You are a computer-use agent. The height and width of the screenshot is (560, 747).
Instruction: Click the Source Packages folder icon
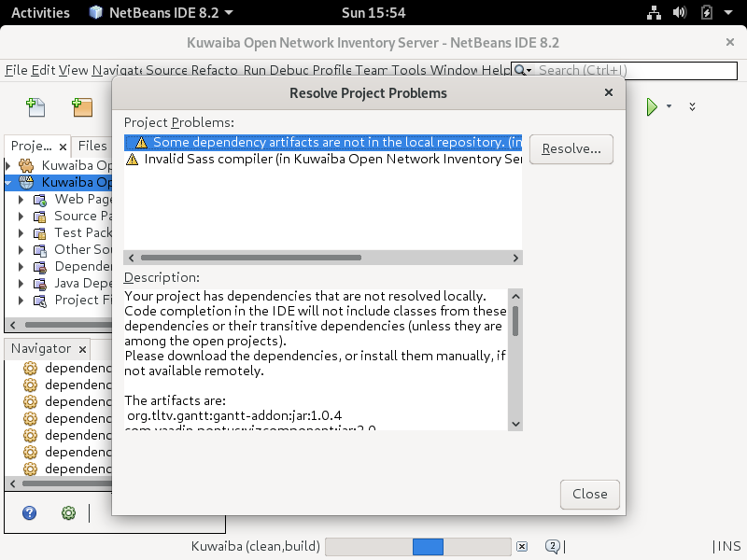[40, 217]
